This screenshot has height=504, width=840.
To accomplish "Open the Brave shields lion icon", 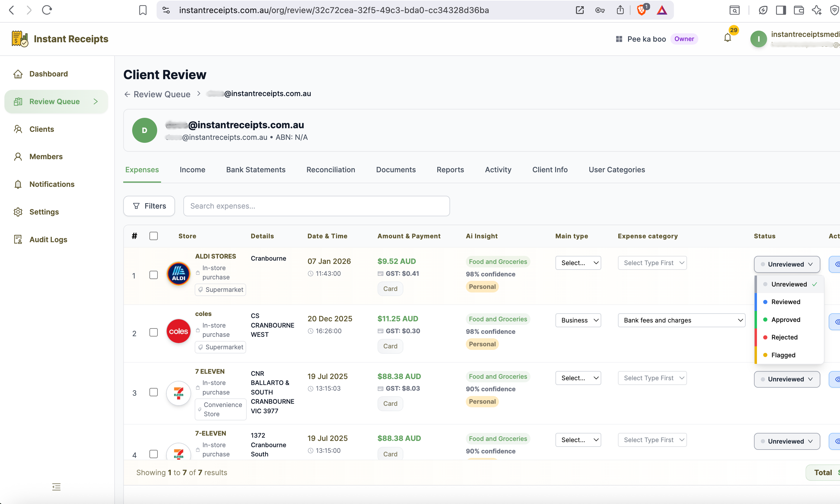I will [x=641, y=10].
